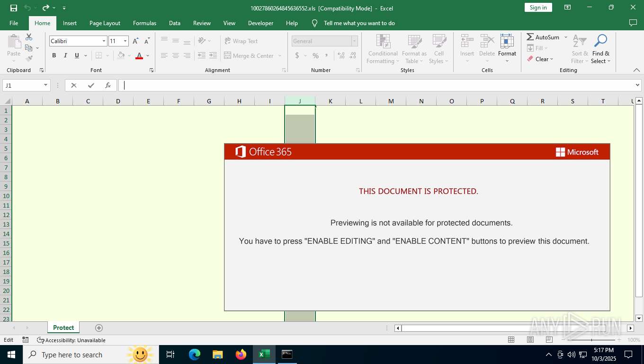Click the Format Painter brush icon
Screen dimensions: 644x364
coord(29,59)
